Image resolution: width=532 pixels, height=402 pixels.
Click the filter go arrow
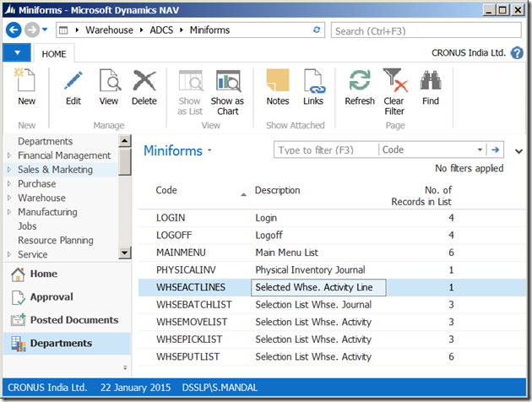click(496, 149)
